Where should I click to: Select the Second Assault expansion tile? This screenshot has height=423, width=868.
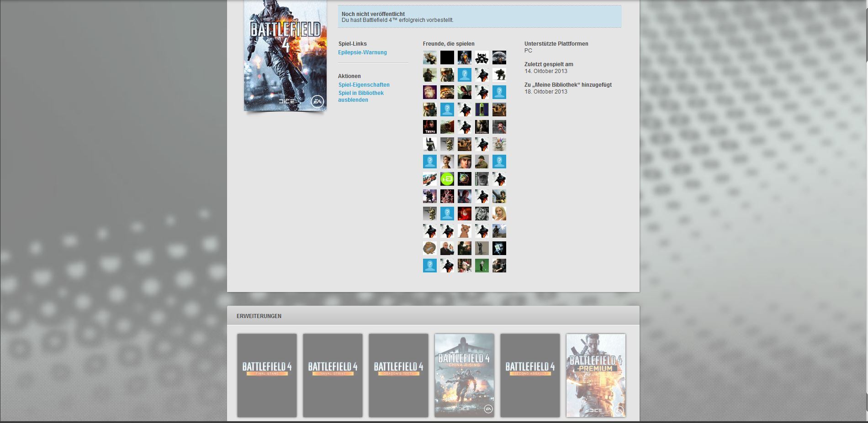click(530, 375)
